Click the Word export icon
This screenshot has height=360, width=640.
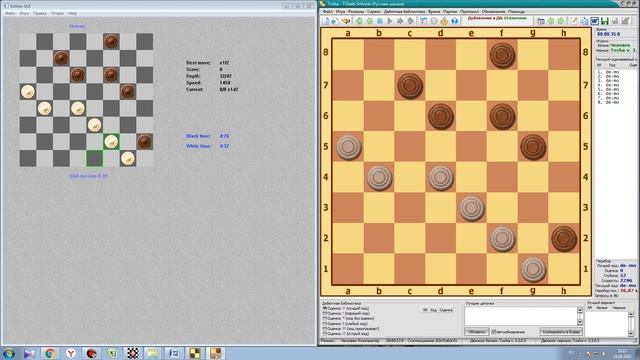[594, 21]
